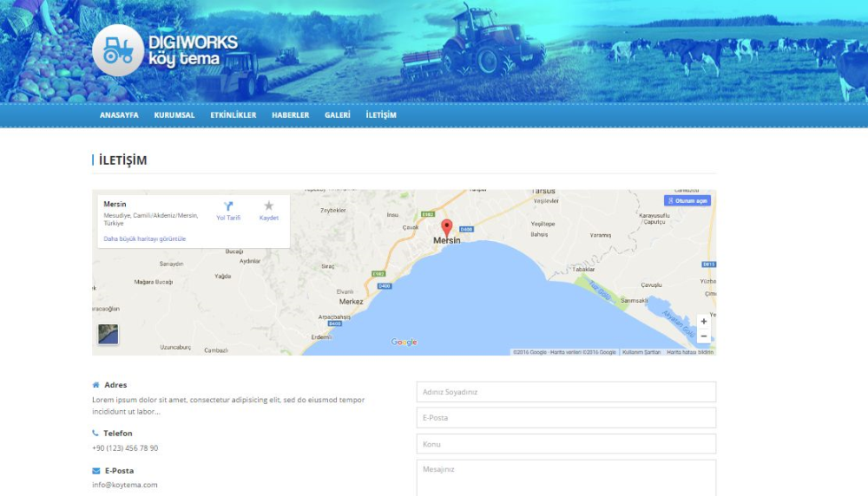Focus the E-Posta input field

point(566,418)
